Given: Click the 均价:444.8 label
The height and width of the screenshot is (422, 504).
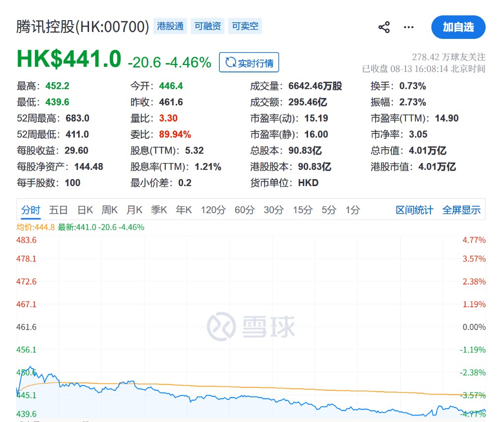Looking at the screenshot, I should click(35, 227).
